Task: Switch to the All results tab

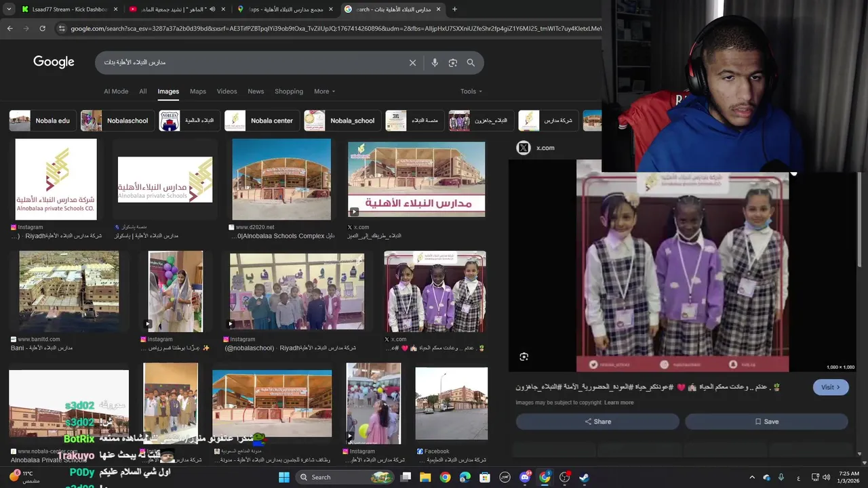Action: point(142,91)
